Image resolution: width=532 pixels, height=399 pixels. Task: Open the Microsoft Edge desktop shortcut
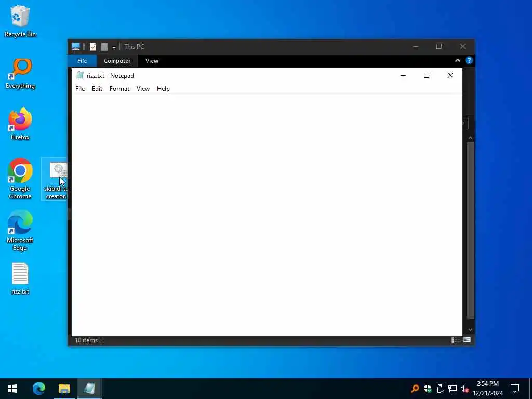click(x=20, y=231)
